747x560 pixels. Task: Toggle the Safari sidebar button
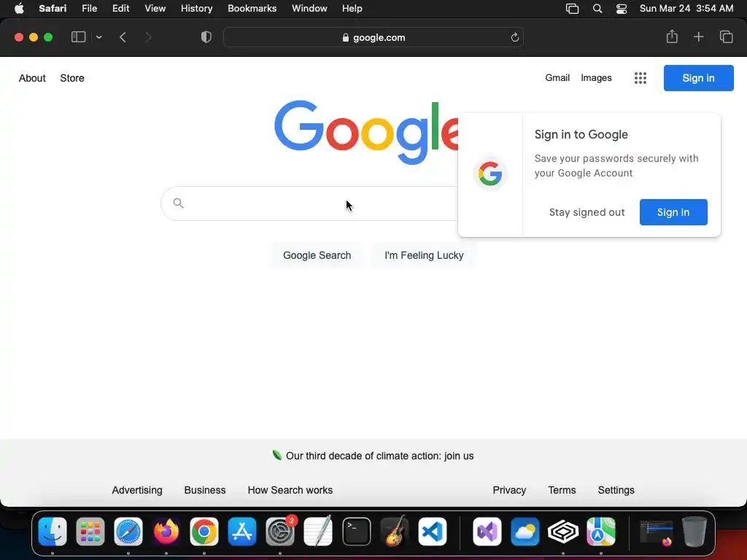[78, 37]
